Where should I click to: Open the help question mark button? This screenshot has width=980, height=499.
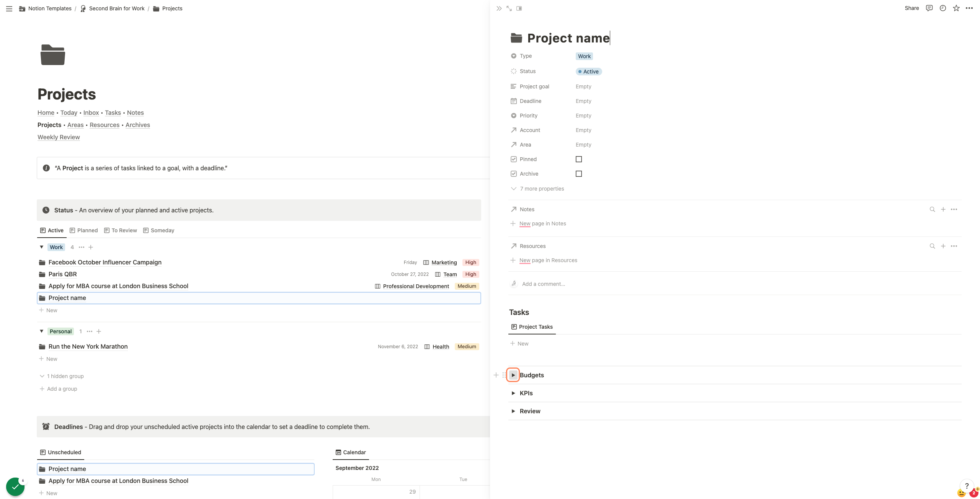[x=967, y=486]
